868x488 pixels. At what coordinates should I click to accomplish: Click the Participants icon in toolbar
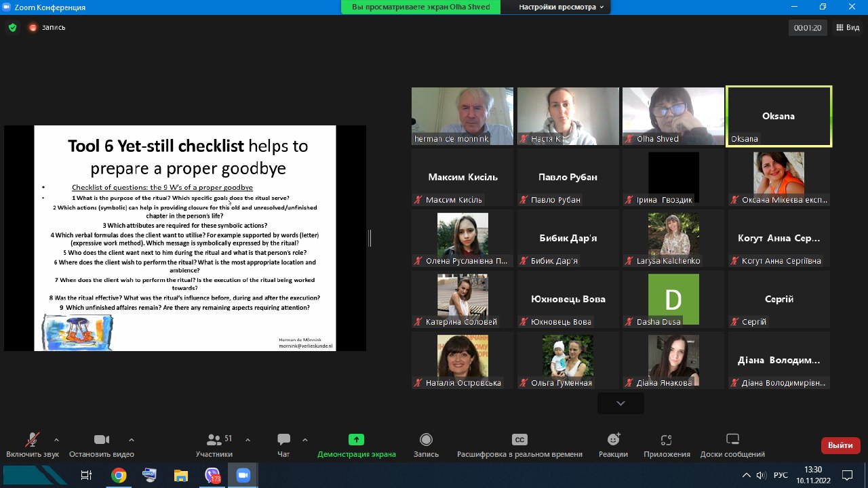[214, 440]
